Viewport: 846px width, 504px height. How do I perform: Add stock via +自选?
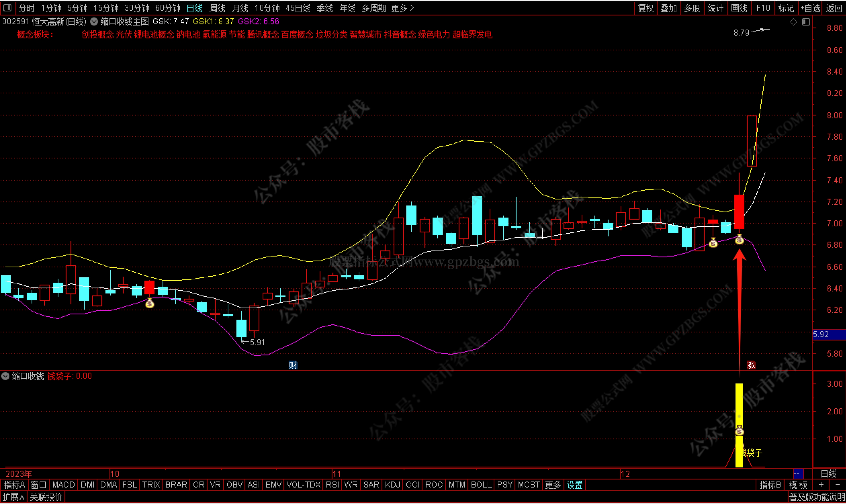pos(810,8)
